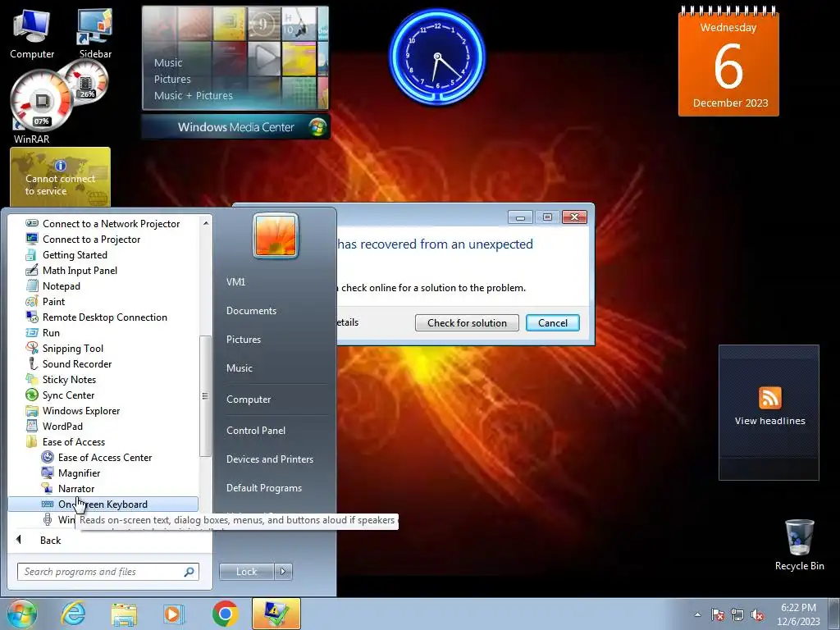Open Documents from Start menu
840x630 pixels.
click(251, 311)
